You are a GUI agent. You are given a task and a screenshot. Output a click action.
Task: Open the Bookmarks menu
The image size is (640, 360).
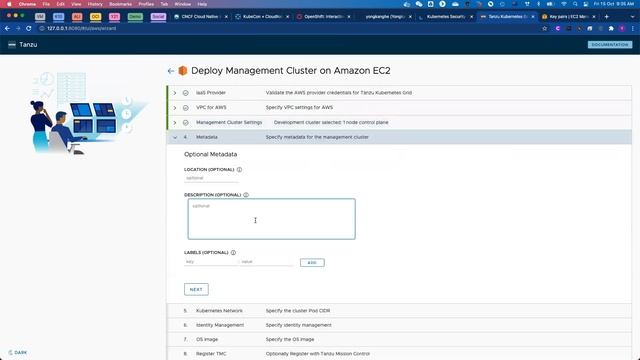(120, 4)
